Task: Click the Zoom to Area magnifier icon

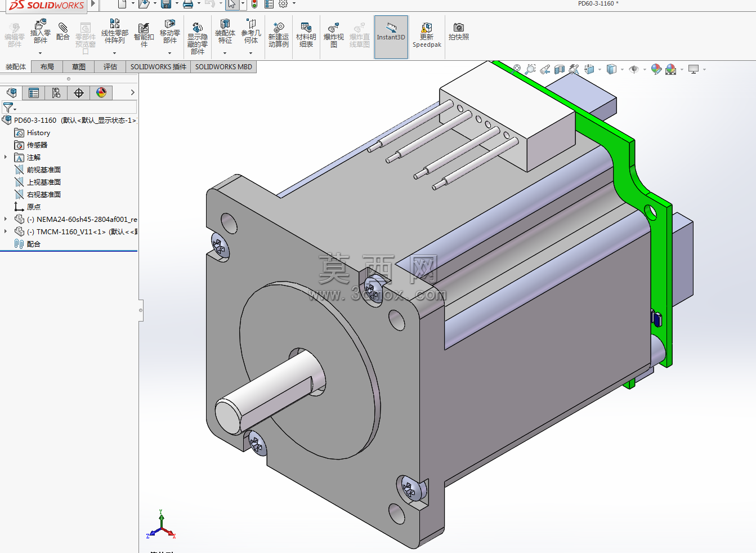Action: pyautogui.click(x=530, y=69)
